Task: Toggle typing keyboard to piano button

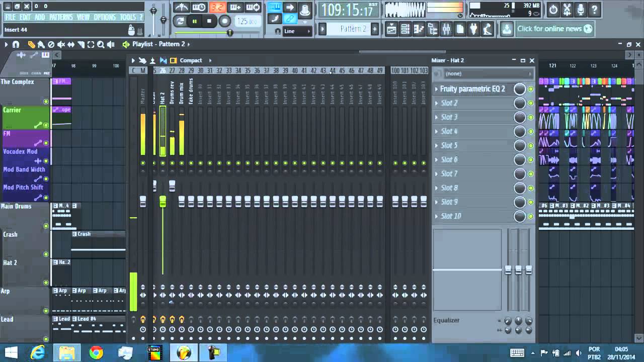Action: (x=274, y=7)
